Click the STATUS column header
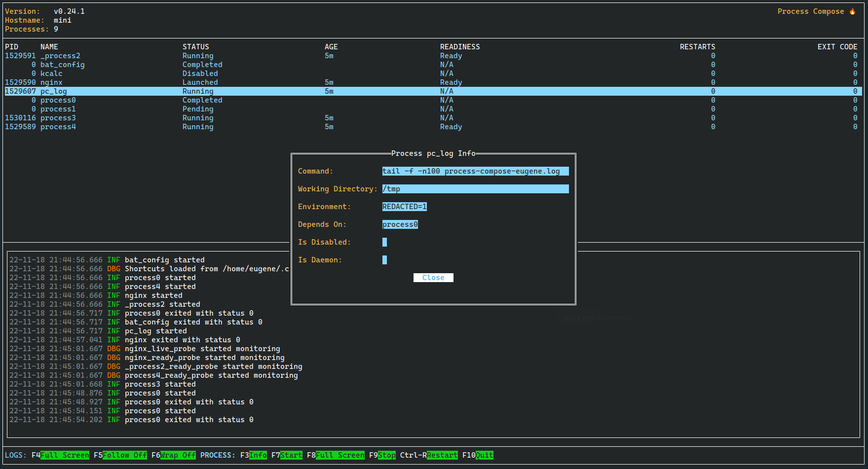The image size is (868, 469). click(x=196, y=47)
